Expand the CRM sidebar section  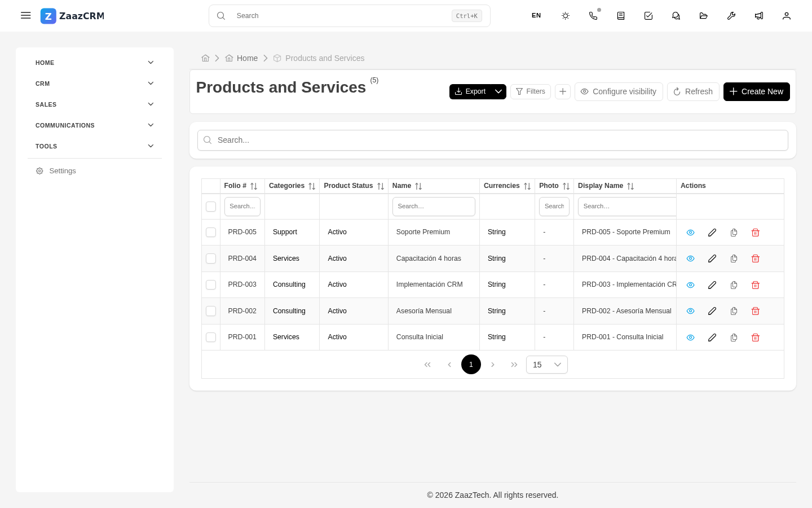coord(95,84)
